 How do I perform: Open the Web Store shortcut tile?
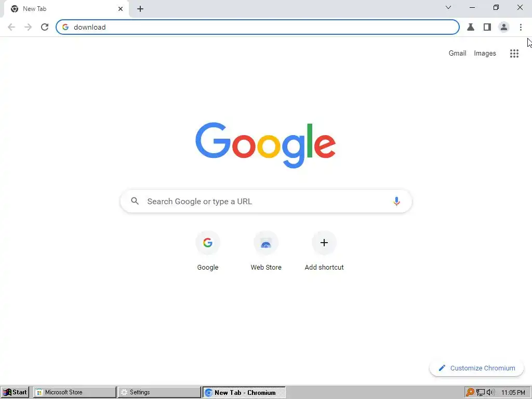click(x=266, y=251)
